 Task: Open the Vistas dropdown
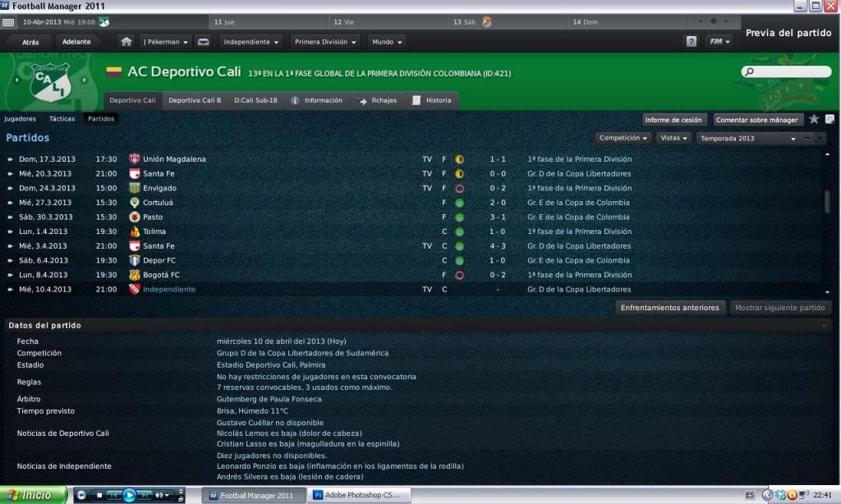click(673, 138)
